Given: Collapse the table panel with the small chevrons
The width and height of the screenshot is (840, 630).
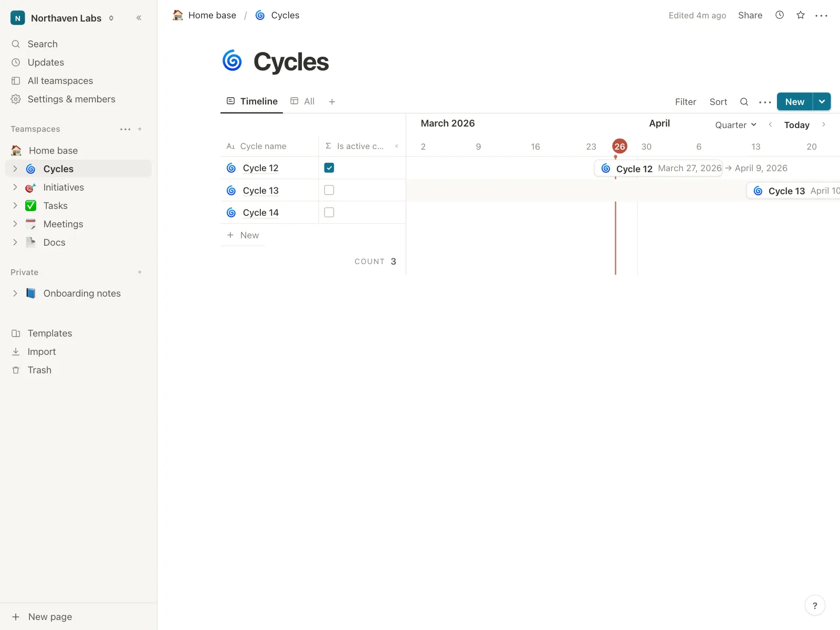Looking at the screenshot, I should pyautogui.click(x=397, y=146).
